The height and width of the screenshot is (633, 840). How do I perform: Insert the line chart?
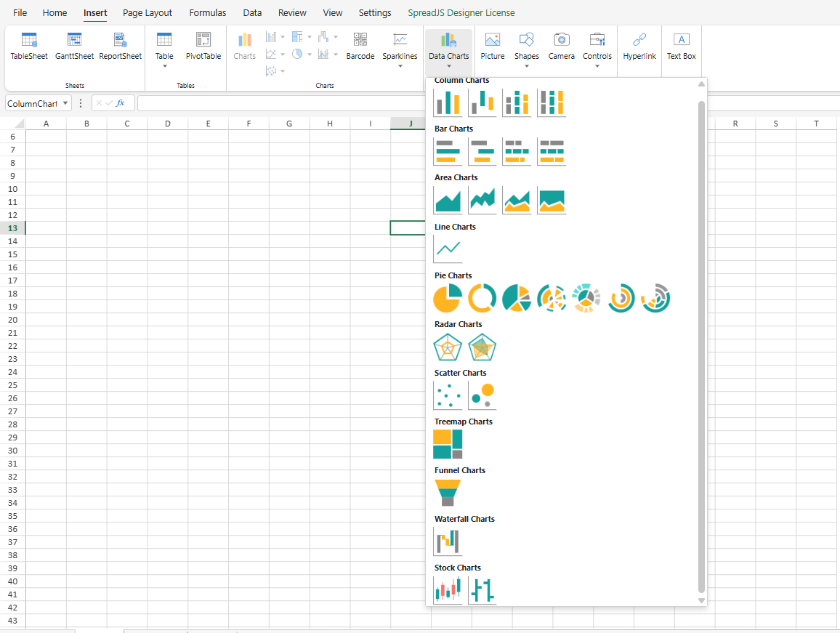point(448,249)
